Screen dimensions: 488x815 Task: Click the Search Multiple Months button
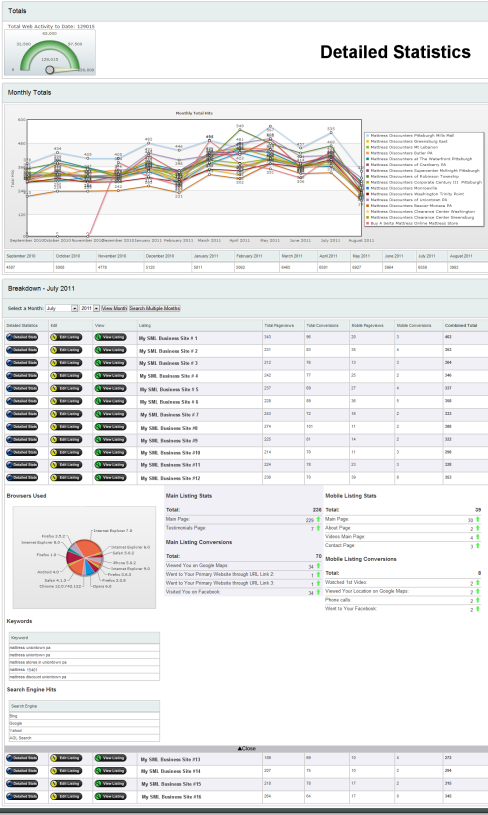pos(154,308)
